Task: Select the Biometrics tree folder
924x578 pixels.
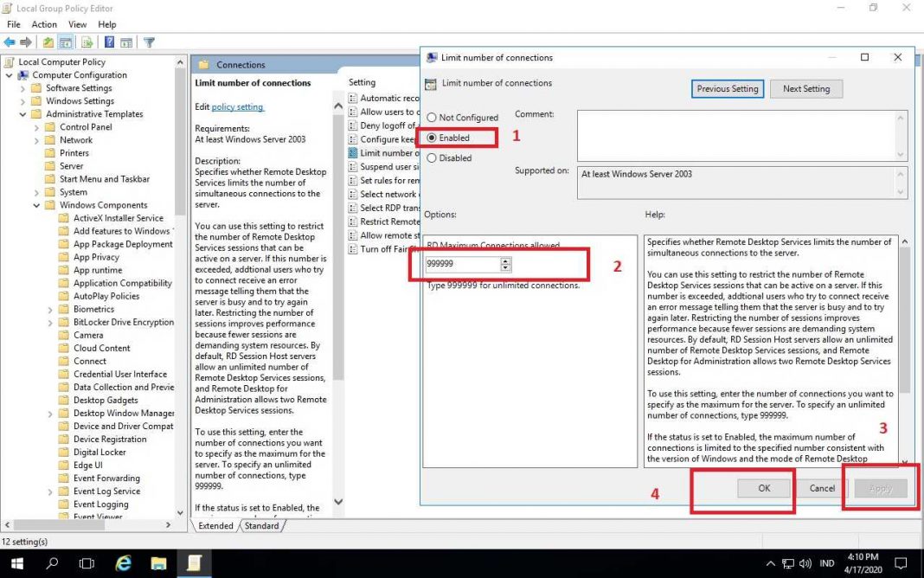Action: (93, 309)
